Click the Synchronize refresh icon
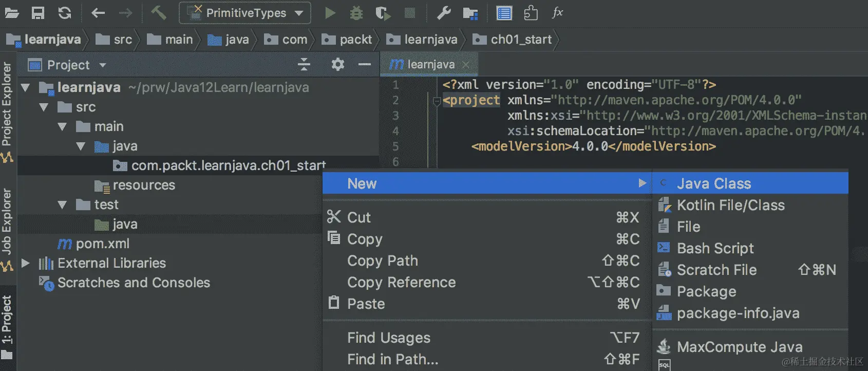This screenshot has width=868, height=371. coord(65,13)
